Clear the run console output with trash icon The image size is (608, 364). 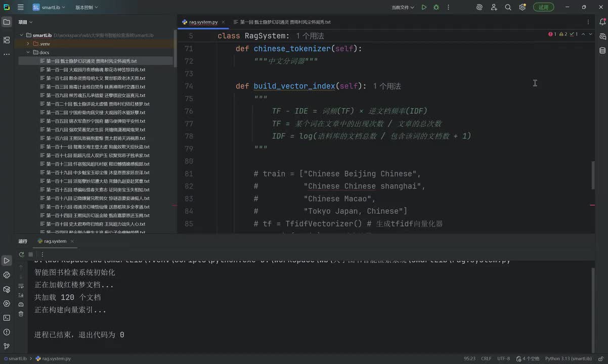click(x=21, y=314)
